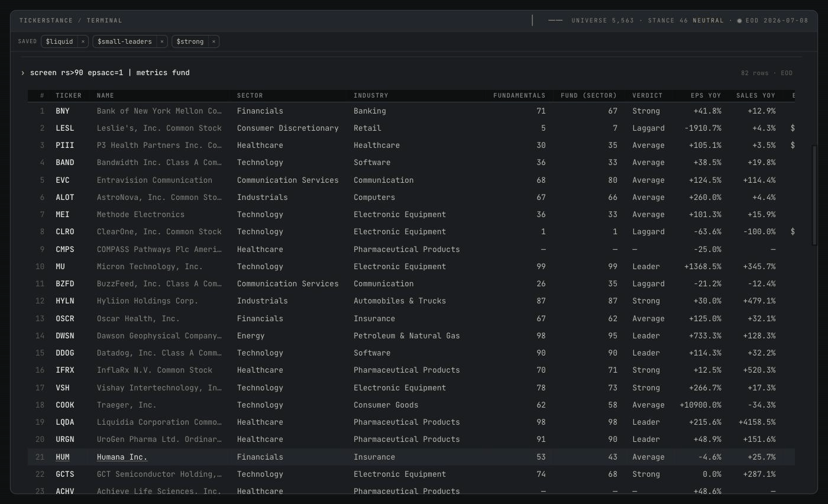Open the DDOG ticker
Image resolution: width=828 pixels, height=504 pixels.
(x=65, y=353)
